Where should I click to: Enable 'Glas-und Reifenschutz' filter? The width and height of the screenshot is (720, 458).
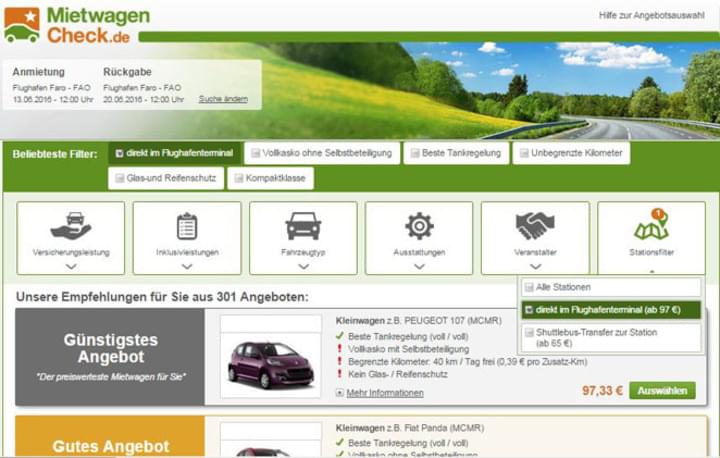[166, 178]
